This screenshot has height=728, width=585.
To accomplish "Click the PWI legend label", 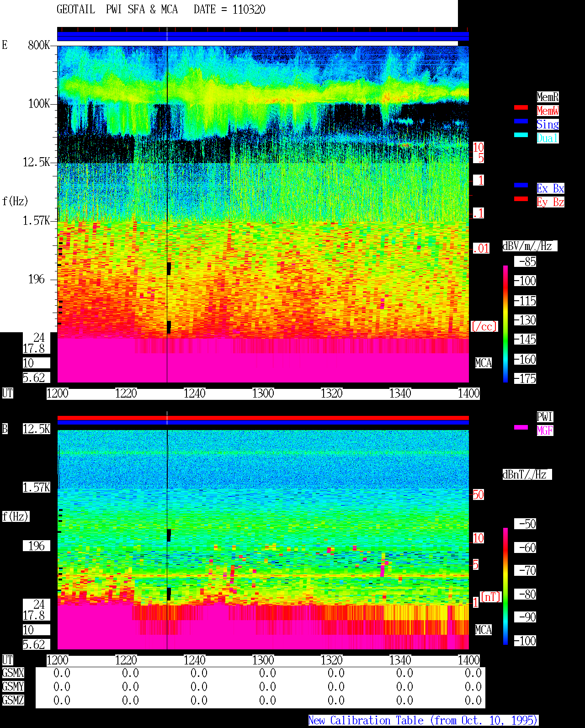I will pyautogui.click(x=545, y=417).
